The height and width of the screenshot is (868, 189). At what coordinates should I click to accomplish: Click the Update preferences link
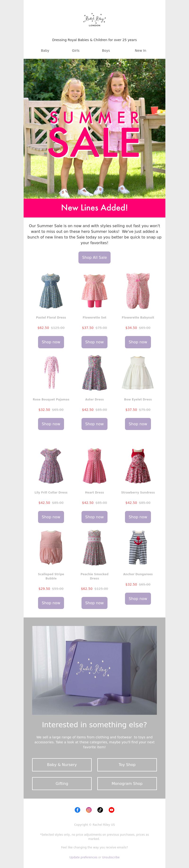click(x=83, y=857)
